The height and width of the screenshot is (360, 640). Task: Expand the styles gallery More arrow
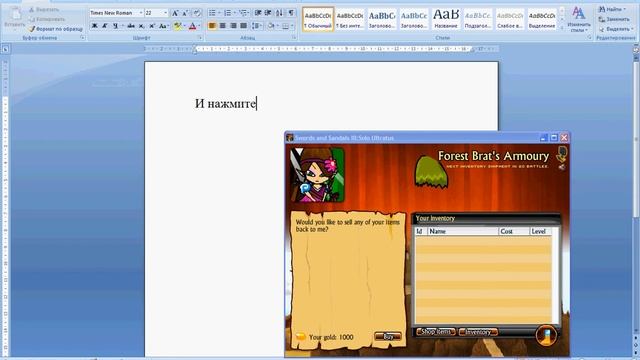(562, 28)
